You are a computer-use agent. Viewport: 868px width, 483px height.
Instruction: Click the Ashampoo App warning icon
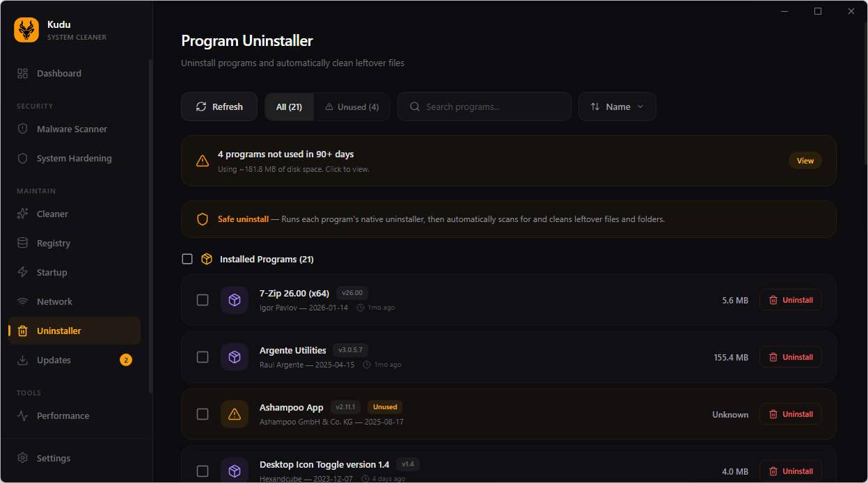click(x=235, y=414)
